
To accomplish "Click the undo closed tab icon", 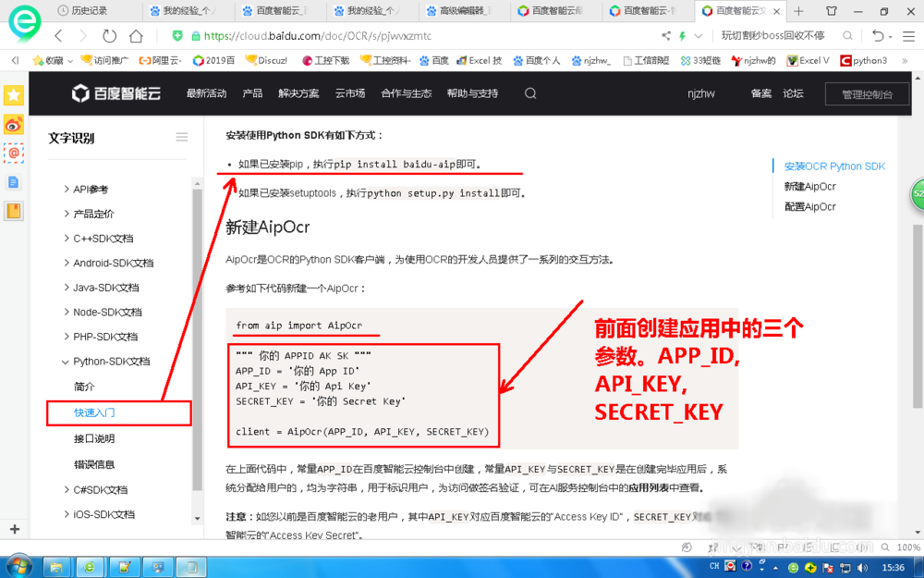I will point(878,36).
